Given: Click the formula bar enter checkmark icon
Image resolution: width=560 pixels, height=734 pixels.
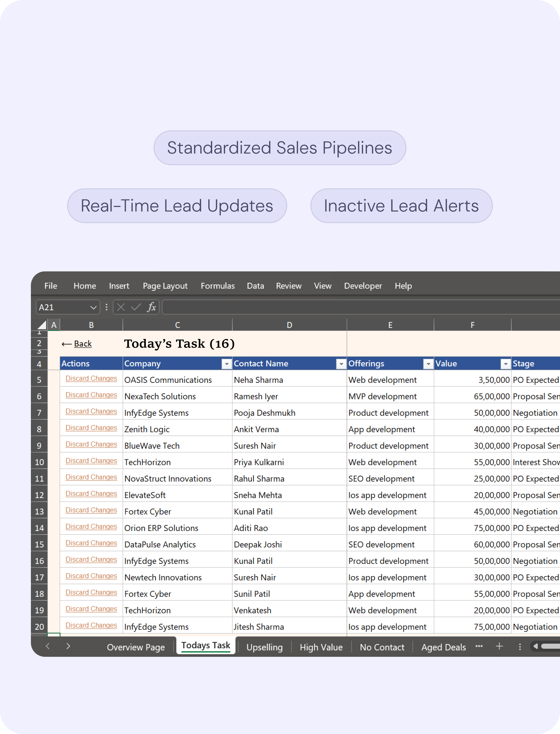Looking at the screenshot, I should point(136,307).
